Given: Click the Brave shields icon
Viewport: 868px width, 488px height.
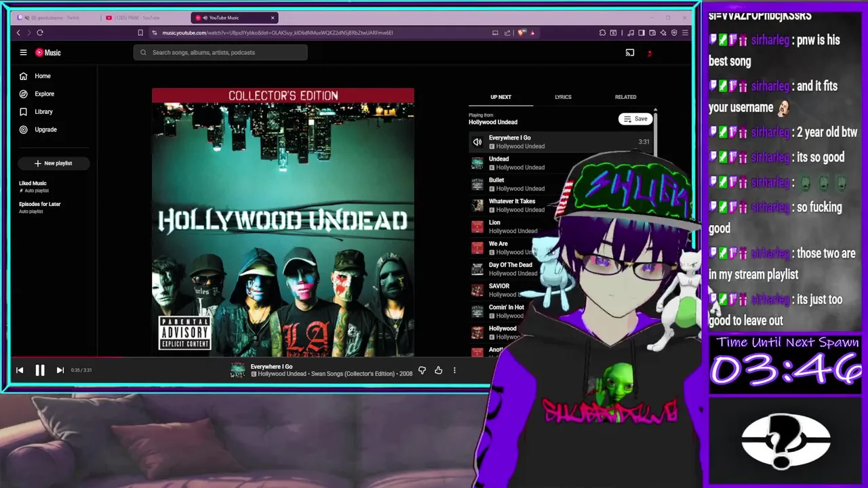Looking at the screenshot, I should (x=521, y=33).
